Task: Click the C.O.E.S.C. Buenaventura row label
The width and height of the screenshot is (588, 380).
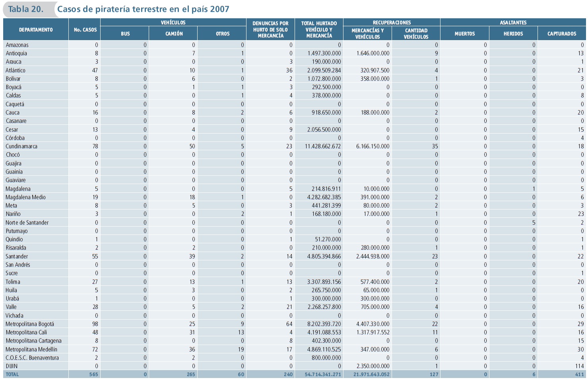Action: [32, 358]
